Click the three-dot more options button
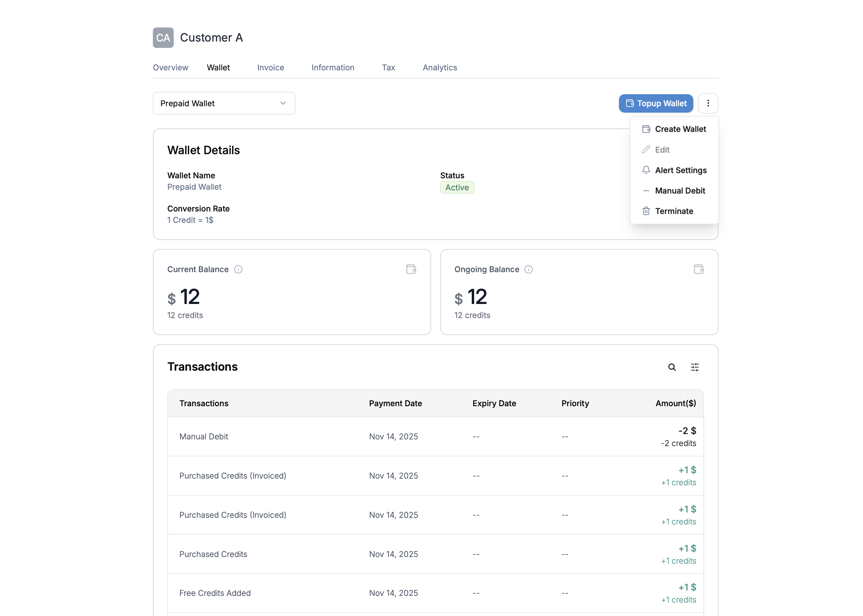863x616 pixels. pos(708,103)
